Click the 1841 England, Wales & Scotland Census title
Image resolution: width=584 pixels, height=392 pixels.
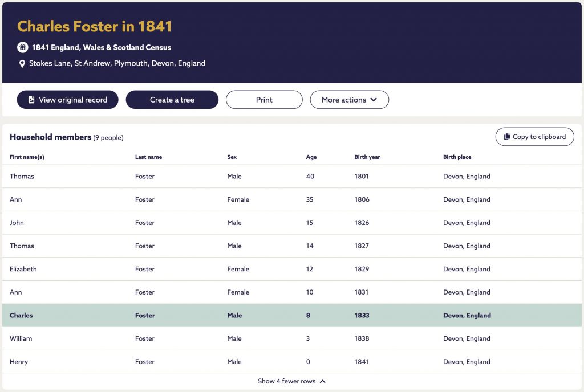point(102,48)
